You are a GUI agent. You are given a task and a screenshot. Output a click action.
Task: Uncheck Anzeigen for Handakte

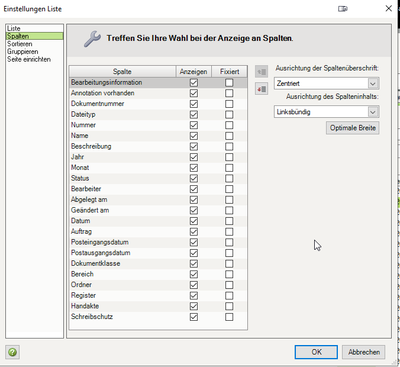click(x=194, y=307)
